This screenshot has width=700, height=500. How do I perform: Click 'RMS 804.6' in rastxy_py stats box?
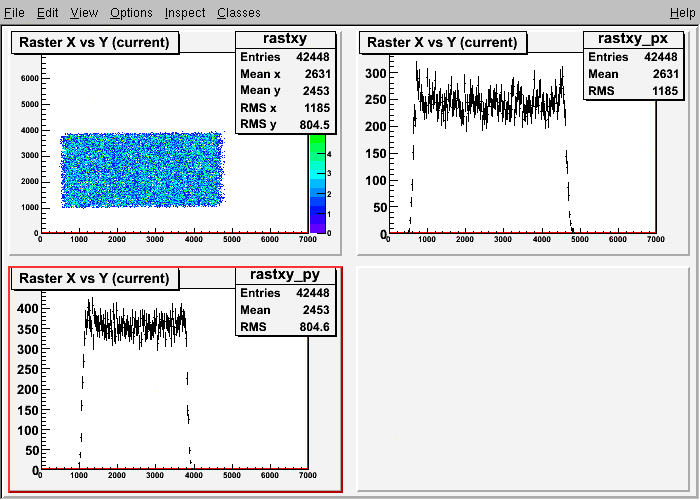point(285,327)
